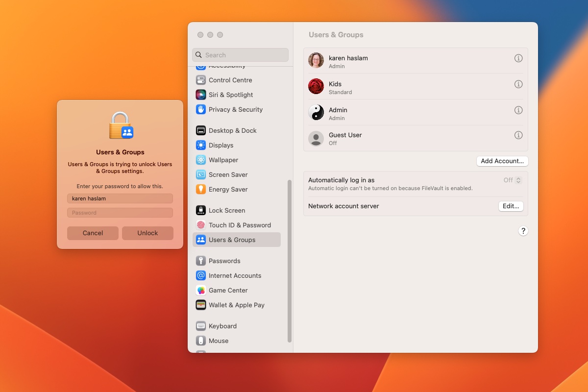Click the Search field in sidebar
This screenshot has height=392, width=588.
tap(241, 55)
